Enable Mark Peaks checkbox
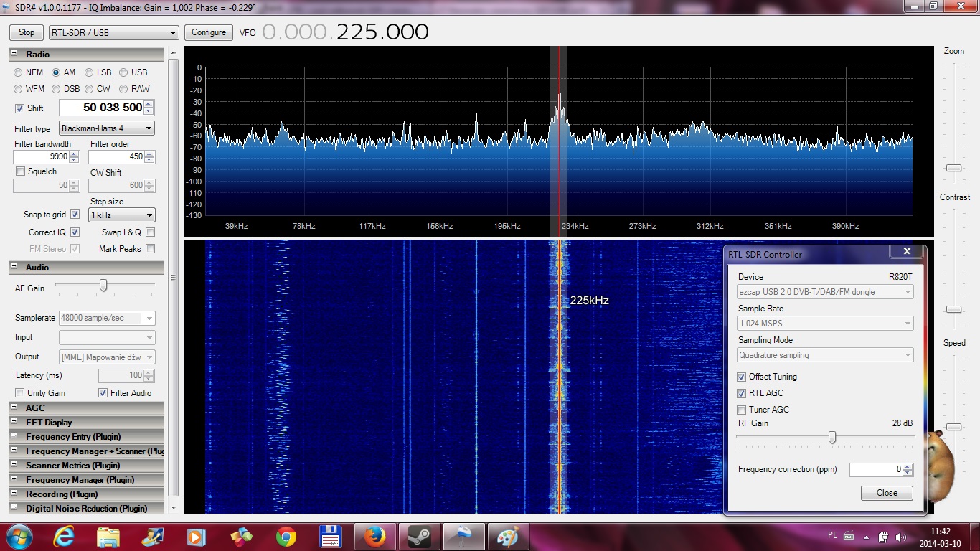This screenshot has width=980, height=551. click(x=150, y=249)
